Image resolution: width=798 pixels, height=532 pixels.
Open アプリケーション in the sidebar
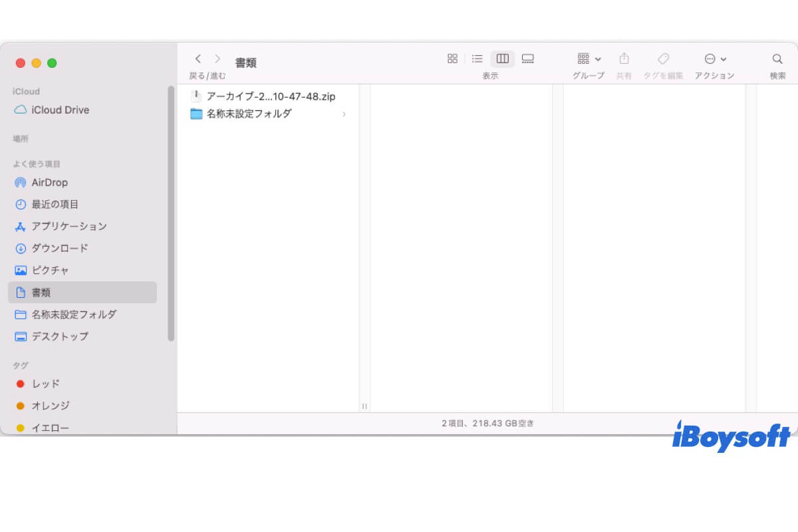point(68,226)
